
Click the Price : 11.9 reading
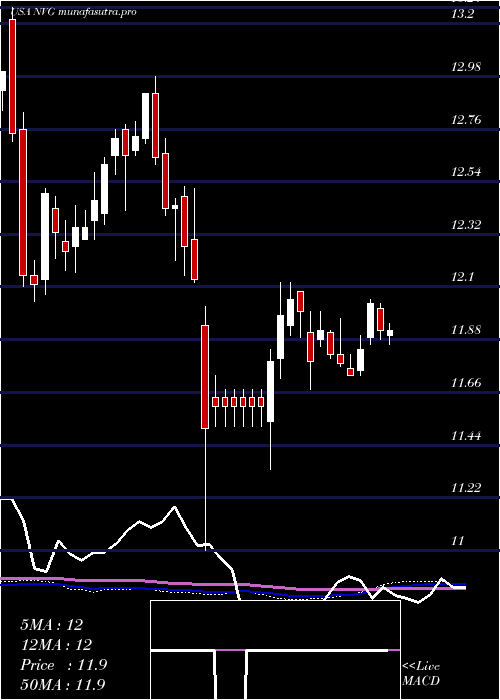(x=63, y=665)
